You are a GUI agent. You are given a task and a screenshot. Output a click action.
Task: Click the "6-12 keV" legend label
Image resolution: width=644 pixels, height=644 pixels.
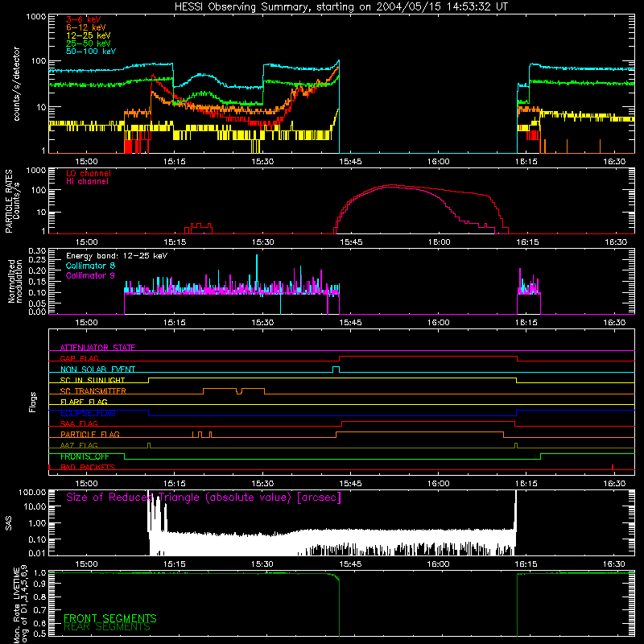click(86, 27)
